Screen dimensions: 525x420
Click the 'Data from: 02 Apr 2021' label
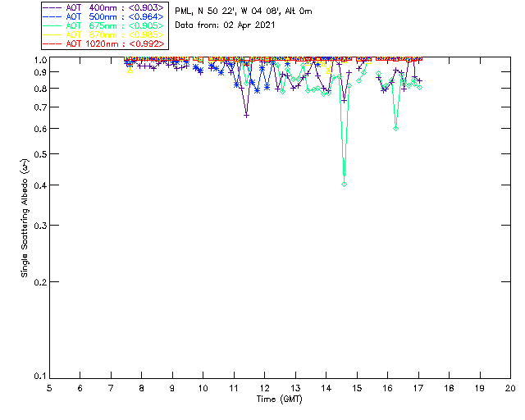(x=225, y=25)
